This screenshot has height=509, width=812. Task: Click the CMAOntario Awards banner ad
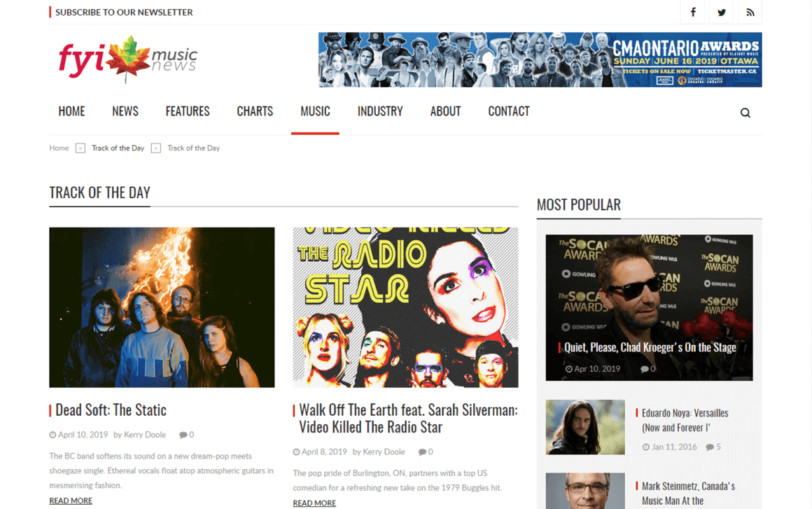540,60
